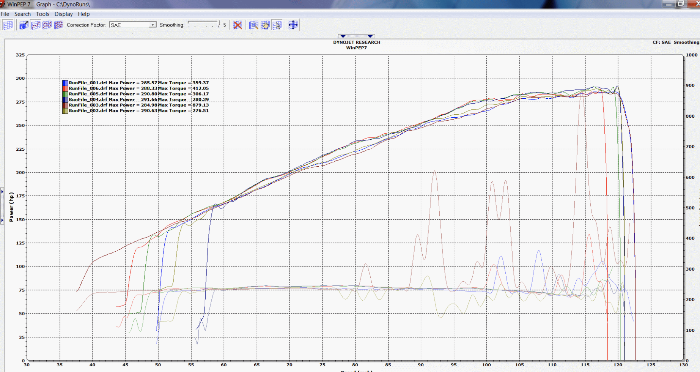Screen dimensions: 700x372
Task: Click the Smoothing slider track
Action: [x=204, y=25]
